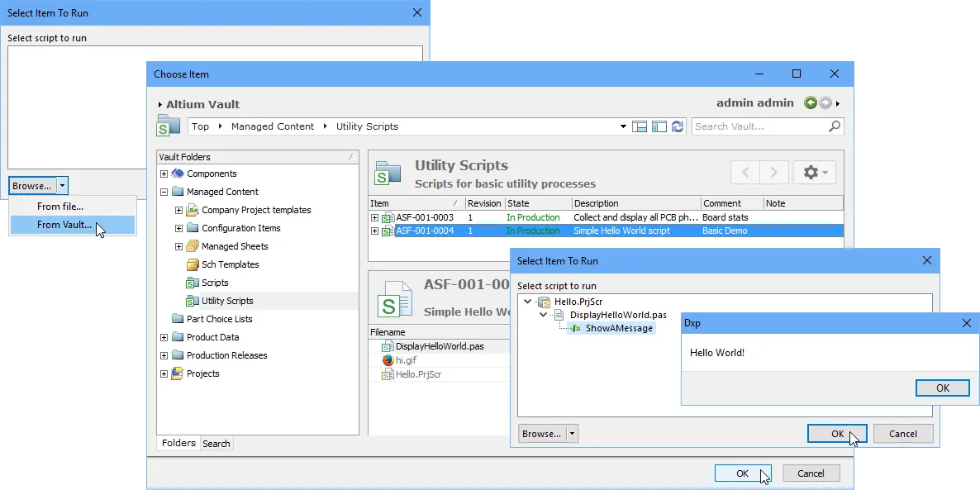The height and width of the screenshot is (490, 980).
Task: Expand the Components folder
Action: pos(164,174)
